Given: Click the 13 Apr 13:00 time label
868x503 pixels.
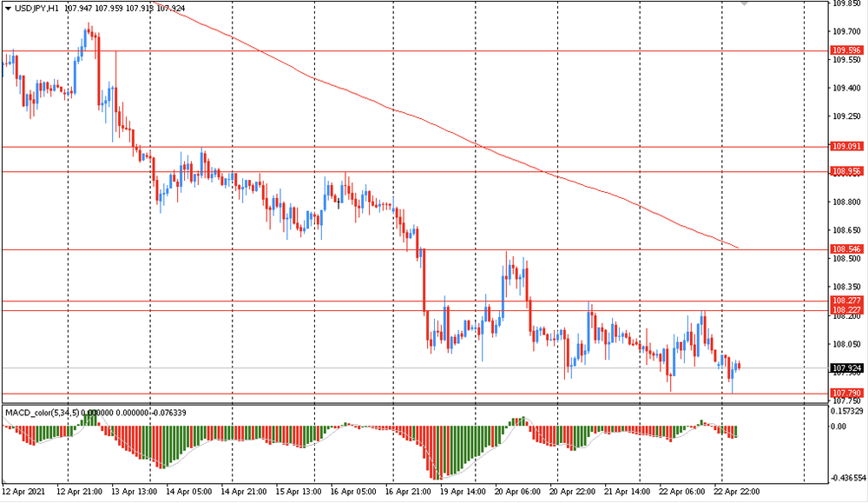Looking at the screenshot, I should pyautogui.click(x=134, y=492).
